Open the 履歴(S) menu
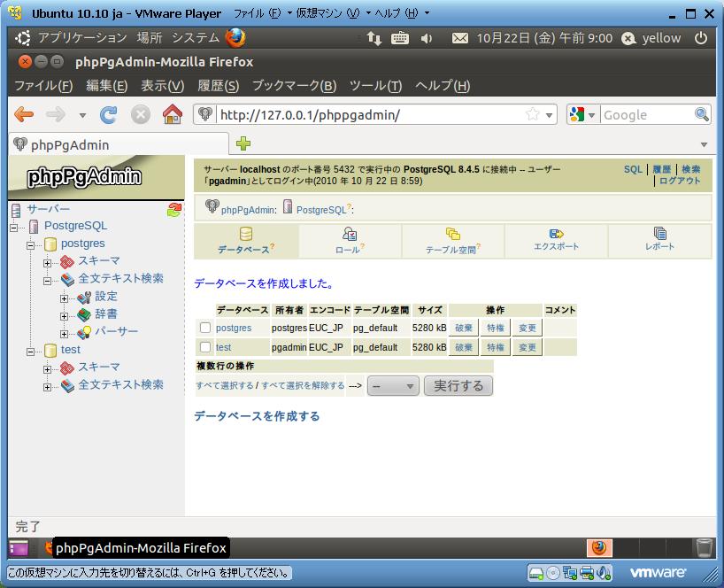724x588 pixels. click(x=219, y=86)
